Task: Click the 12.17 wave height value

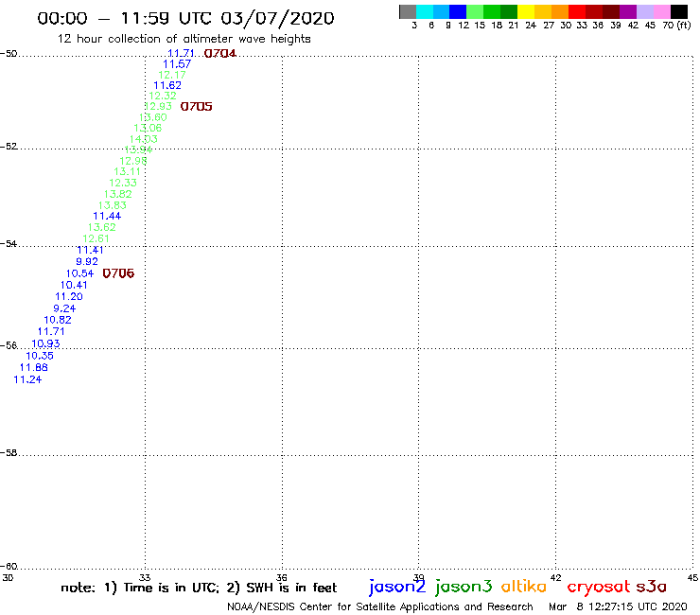Action: (172, 75)
